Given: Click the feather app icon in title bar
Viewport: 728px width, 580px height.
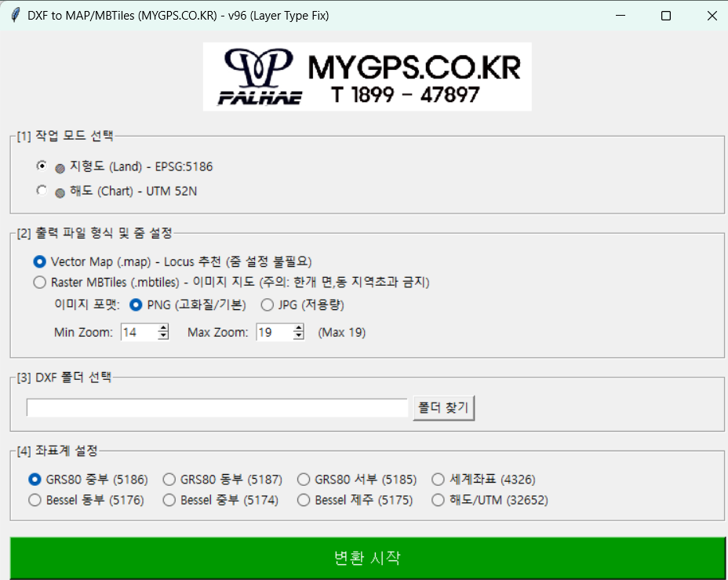Looking at the screenshot, I should (x=14, y=16).
